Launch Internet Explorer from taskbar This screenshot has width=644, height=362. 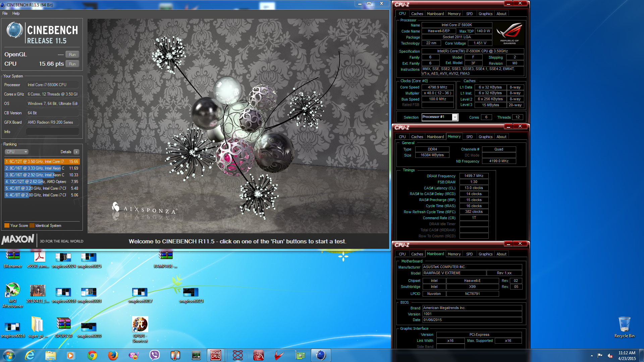[x=30, y=355]
